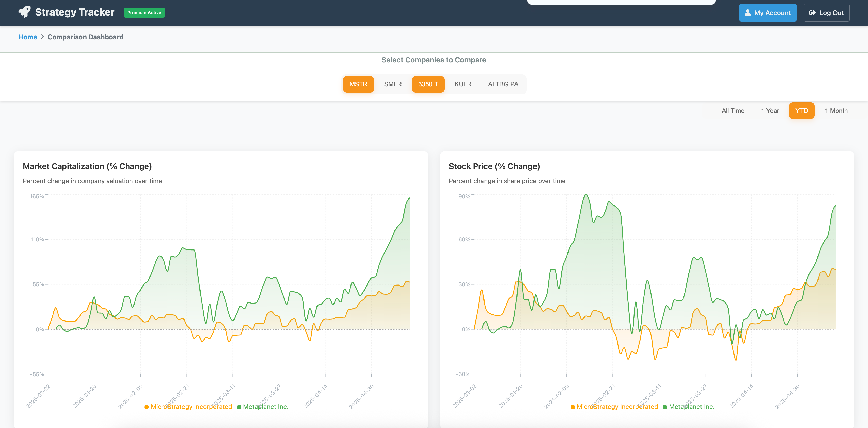This screenshot has height=428, width=868.
Task: Click the -55% axis label
Action: click(37, 374)
